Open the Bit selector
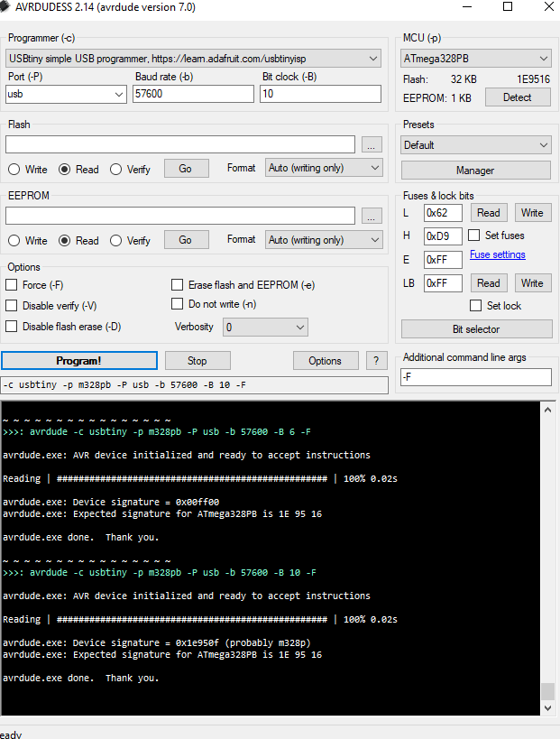 click(x=477, y=329)
